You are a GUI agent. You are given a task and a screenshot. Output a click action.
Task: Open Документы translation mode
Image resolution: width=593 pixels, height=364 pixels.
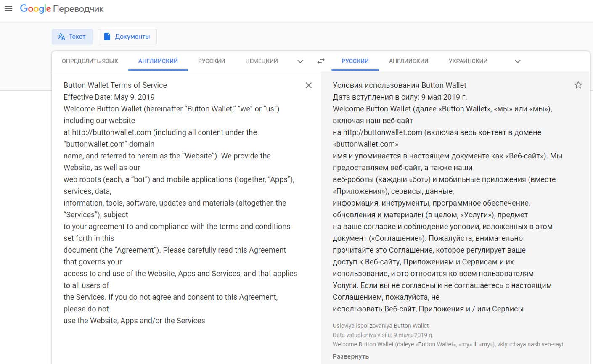[x=127, y=37]
